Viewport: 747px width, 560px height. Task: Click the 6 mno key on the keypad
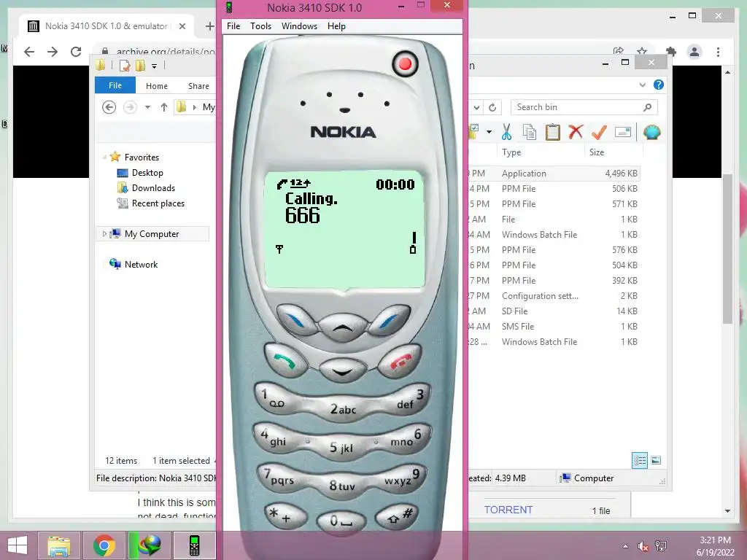tap(409, 437)
